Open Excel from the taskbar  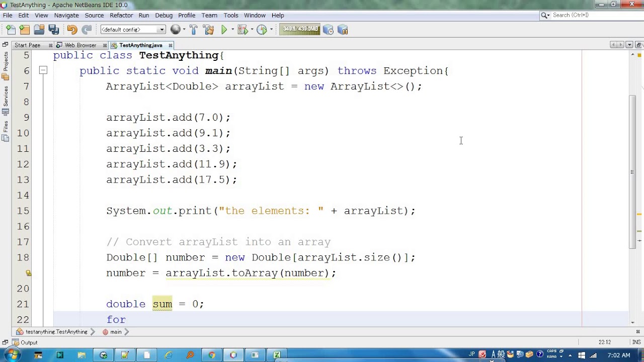277,355
